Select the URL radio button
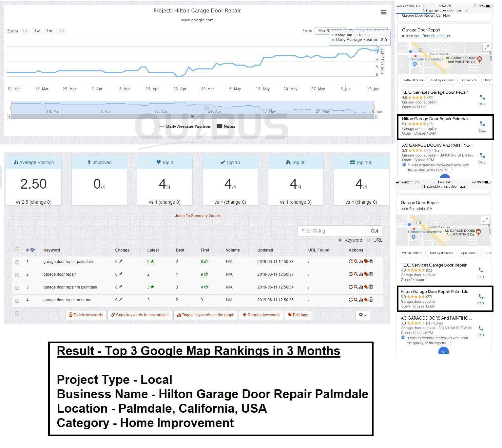The image size is (502, 448). [x=369, y=240]
